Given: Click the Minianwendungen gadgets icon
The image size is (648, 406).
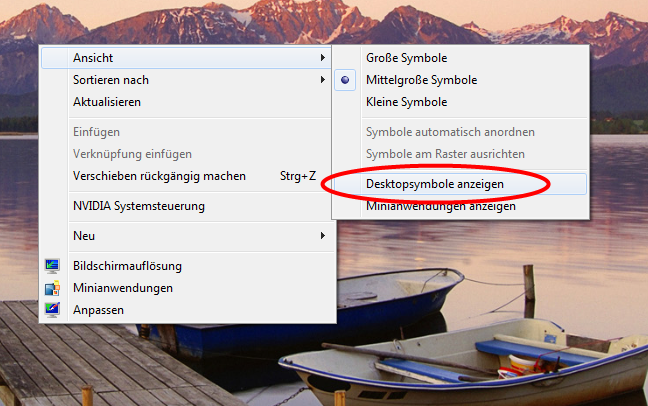Looking at the screenshot, I should (x=52, y=288).
